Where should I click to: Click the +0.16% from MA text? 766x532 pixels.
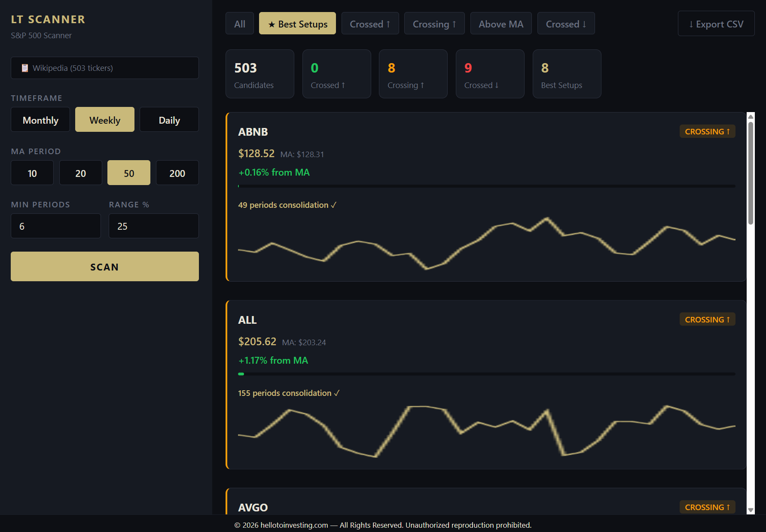point(274,172)
